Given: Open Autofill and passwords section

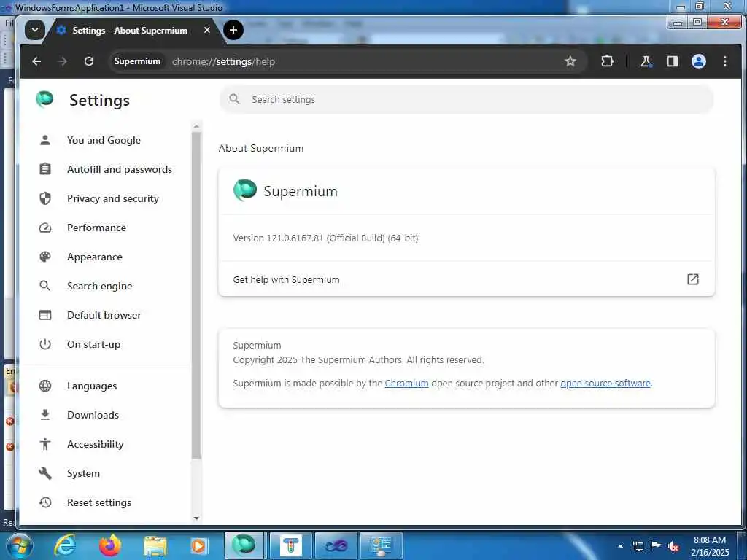Looking at the screenshot, I should [120, 169].
